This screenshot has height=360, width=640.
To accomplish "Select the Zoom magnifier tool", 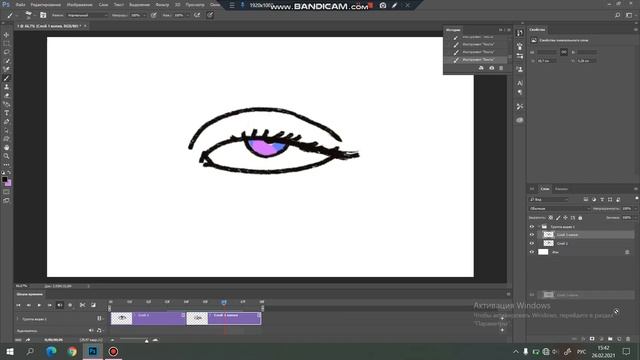I will [7, 156].
